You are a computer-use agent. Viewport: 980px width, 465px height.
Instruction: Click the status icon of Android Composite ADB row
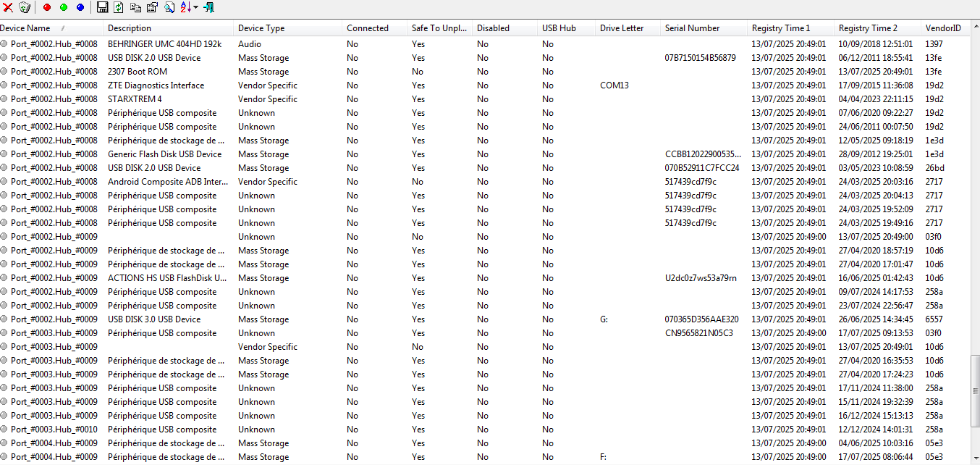coord(4,181)
